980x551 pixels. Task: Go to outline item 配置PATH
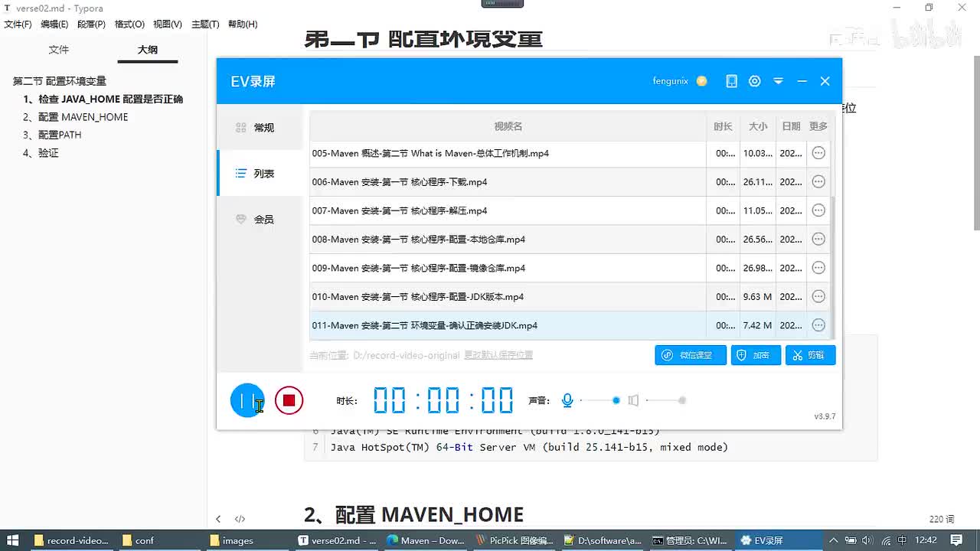pos(52,135)
